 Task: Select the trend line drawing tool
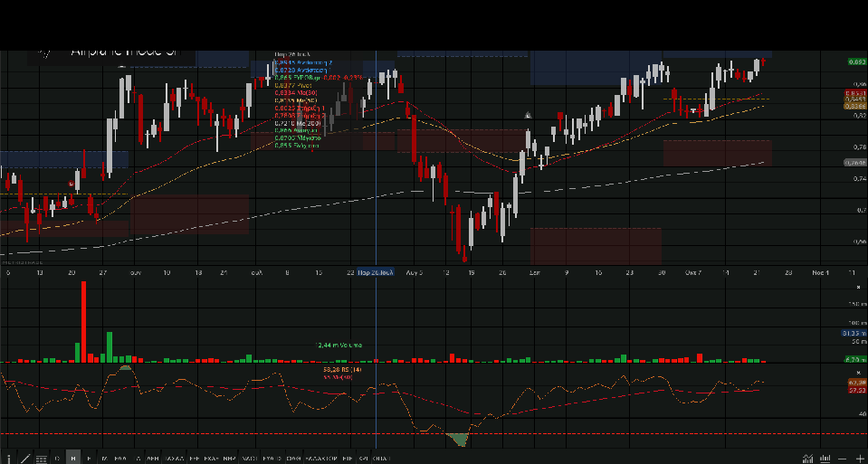[25, 459]
